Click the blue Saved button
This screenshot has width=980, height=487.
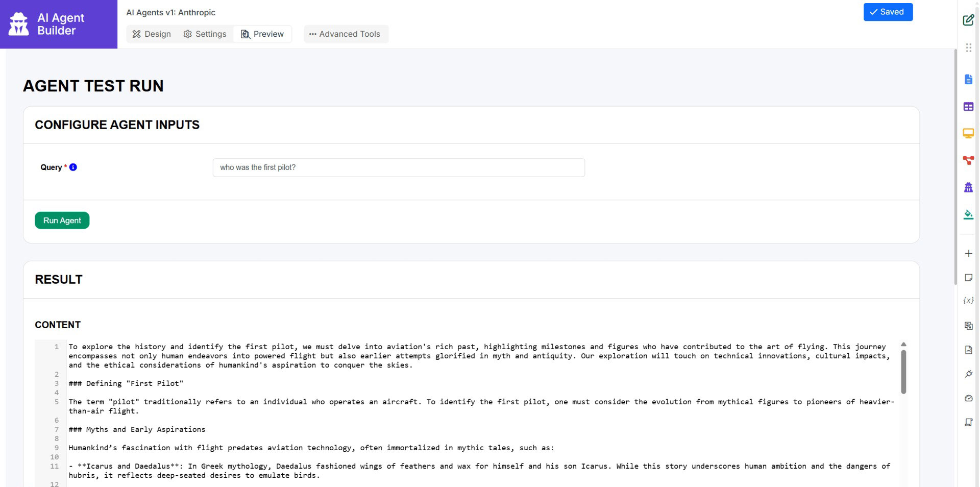click(x=888, y=12)
